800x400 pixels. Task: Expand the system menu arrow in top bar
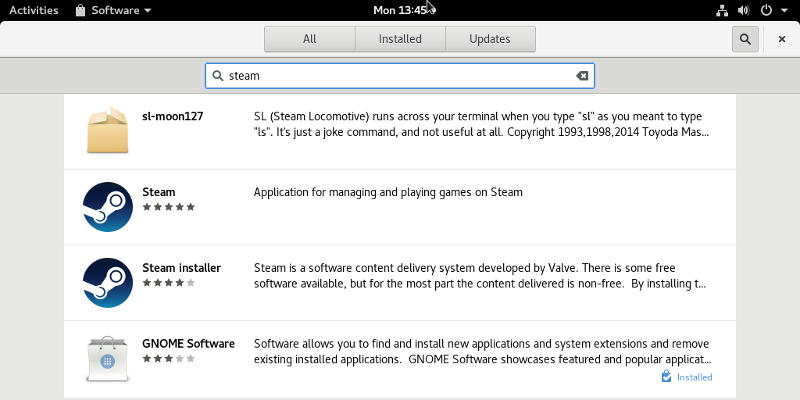[x=784, y=10]
